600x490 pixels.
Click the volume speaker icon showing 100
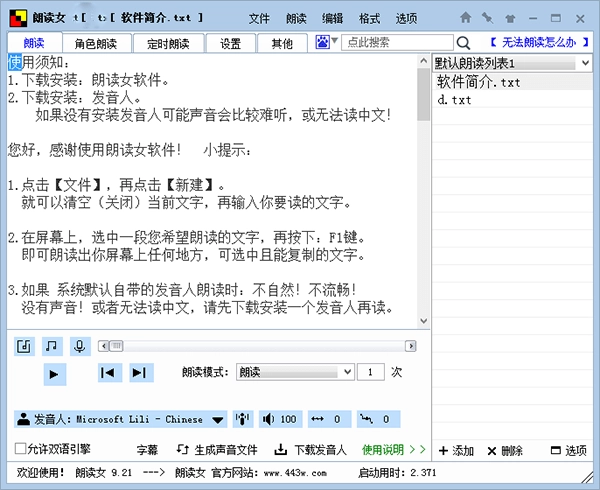pyautogui.click(x=279, y=419)
